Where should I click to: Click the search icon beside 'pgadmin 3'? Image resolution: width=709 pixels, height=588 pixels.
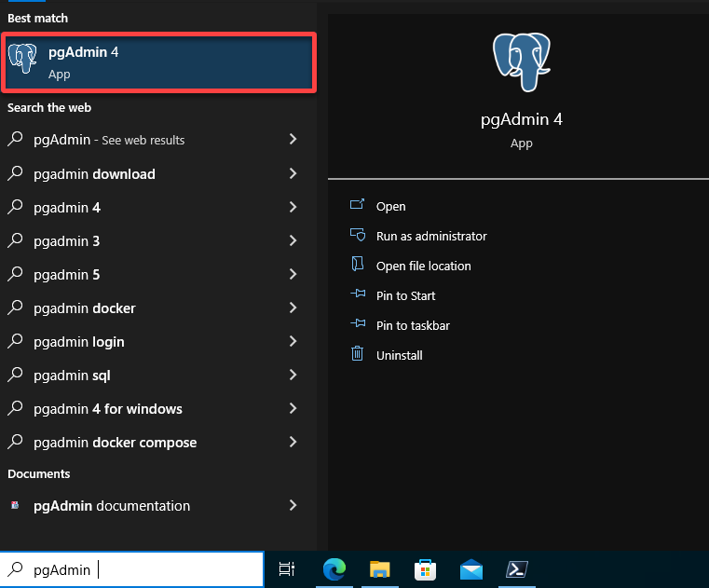pyautogui.click(x=15, y=240)
